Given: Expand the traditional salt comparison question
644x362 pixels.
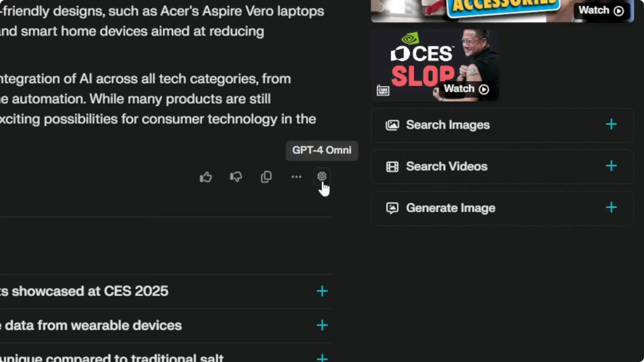Looking at the screenshot, I should tap(322, 357).
